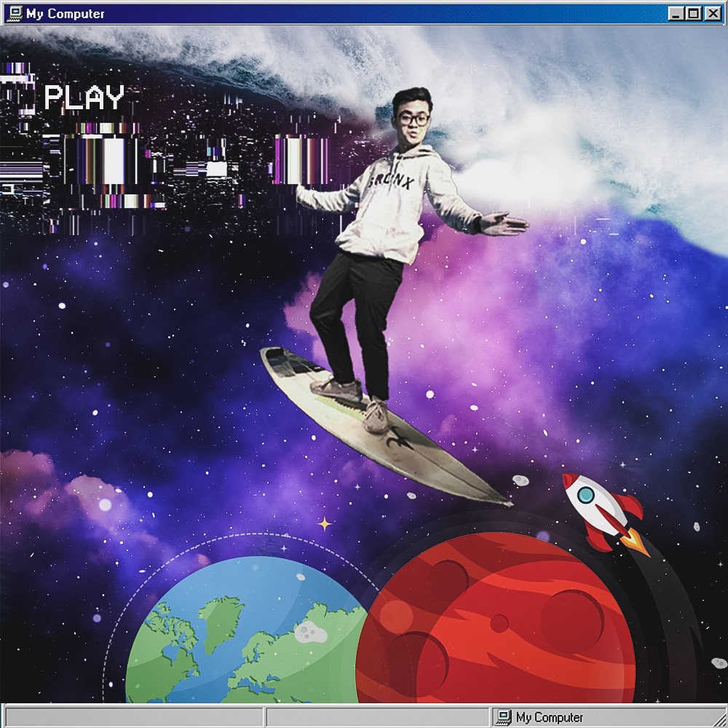Click the surfboard under the surfer

[387, 426]
